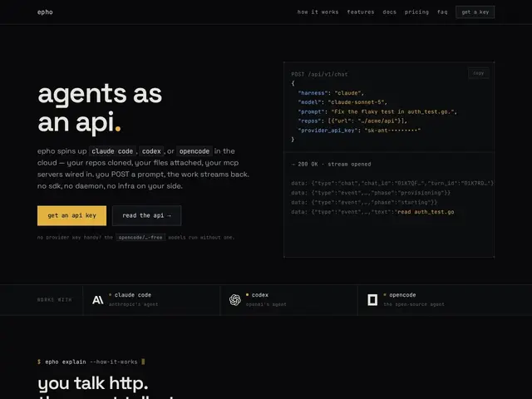Open the docs nav link
Image resolution: width=532 pixels, height=399 pixels.
390,12
